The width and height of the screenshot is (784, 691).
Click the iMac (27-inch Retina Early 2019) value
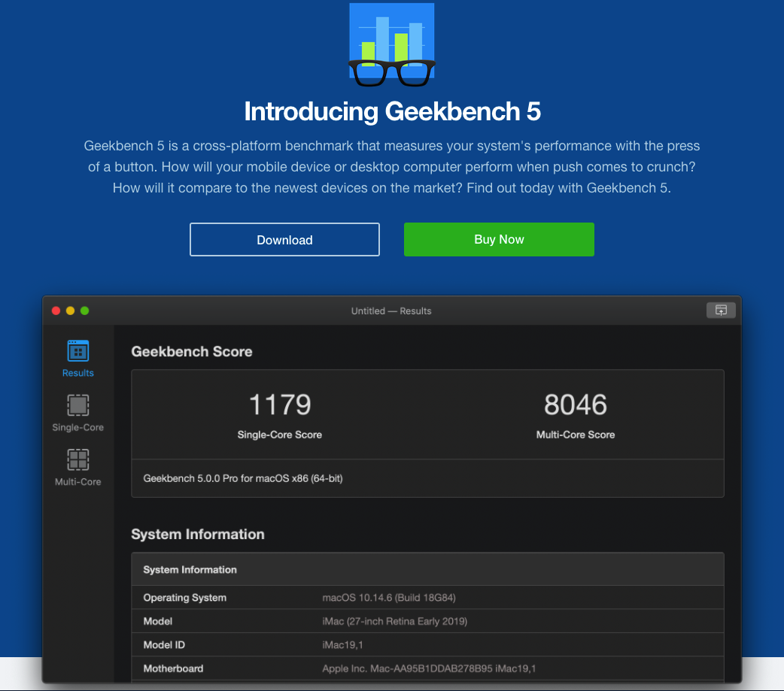click(x=394, y=621)
